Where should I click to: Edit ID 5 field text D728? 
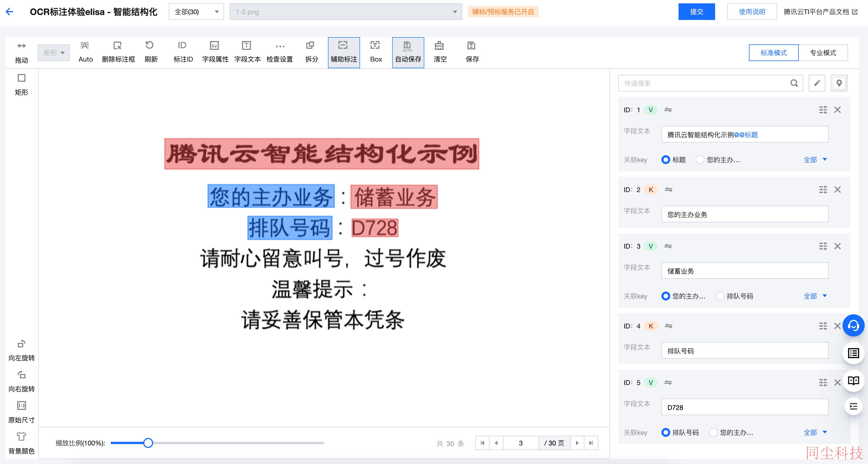point(745,407)
